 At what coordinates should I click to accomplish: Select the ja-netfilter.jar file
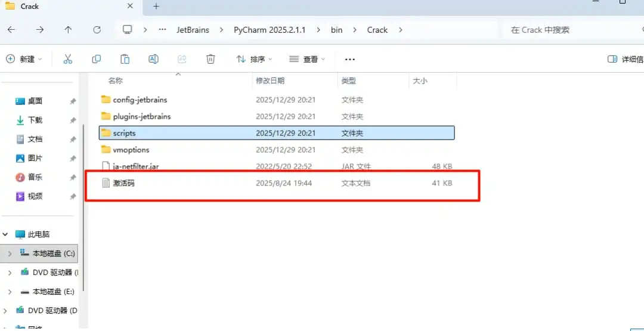(277, 166)
